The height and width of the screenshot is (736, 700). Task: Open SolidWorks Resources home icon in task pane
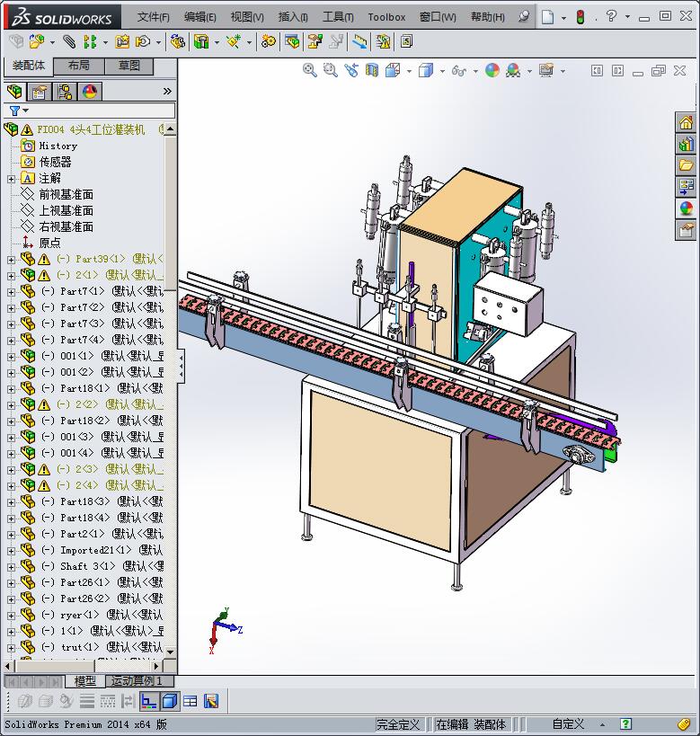[x=686, y=123]
